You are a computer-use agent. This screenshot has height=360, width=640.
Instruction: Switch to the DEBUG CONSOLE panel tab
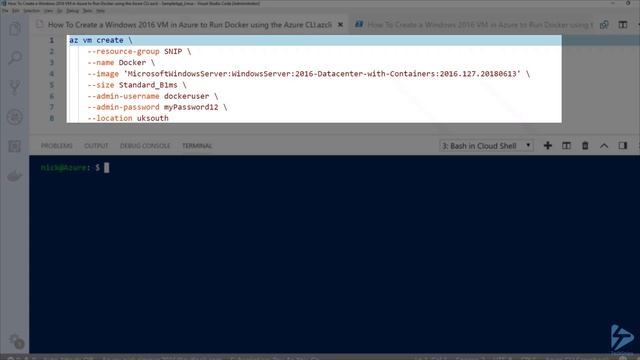point(145,146)
